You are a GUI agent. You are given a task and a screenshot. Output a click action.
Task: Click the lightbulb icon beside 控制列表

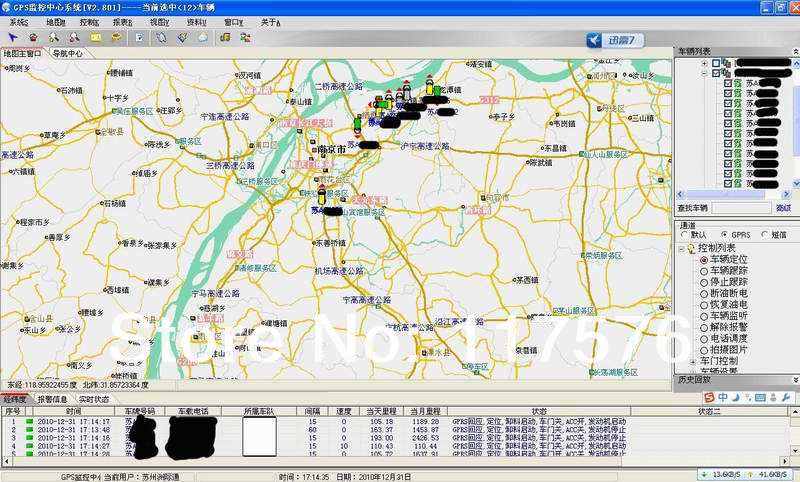point(691,248)
